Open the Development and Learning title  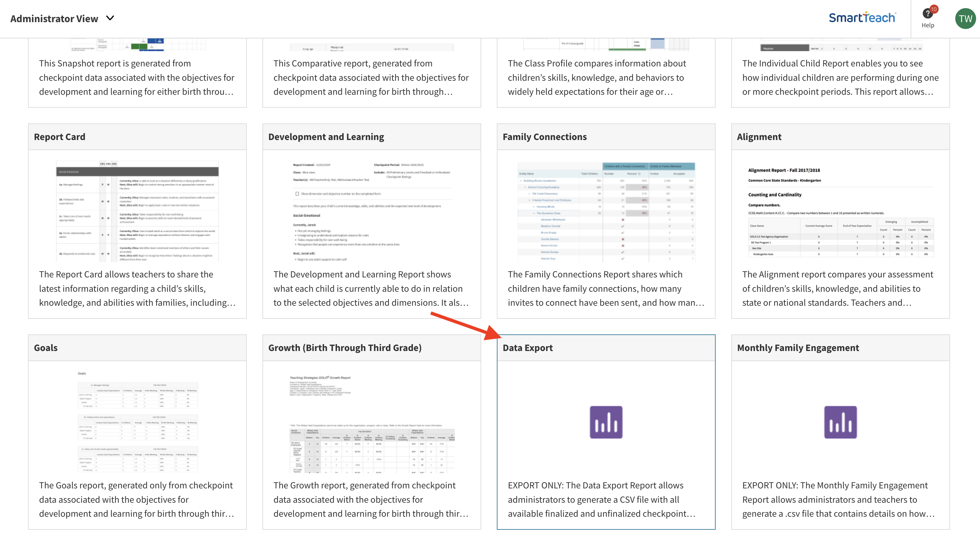tap(326, 137)
